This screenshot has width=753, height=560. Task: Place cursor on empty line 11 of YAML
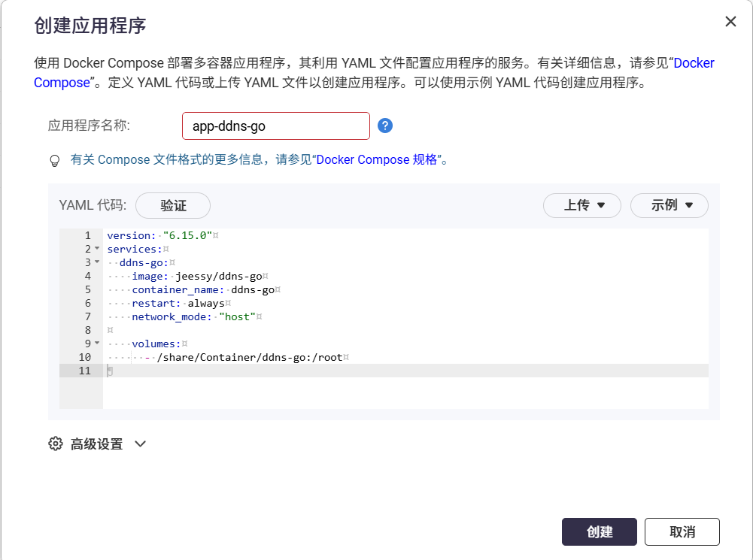pos(301,371)
